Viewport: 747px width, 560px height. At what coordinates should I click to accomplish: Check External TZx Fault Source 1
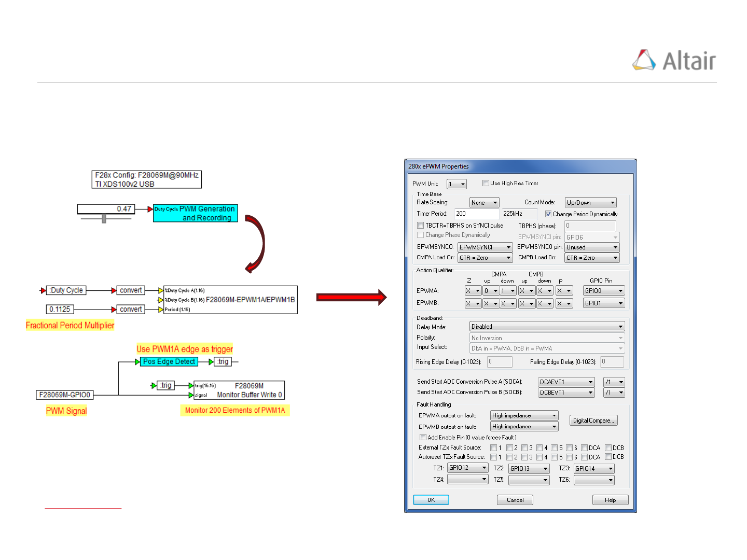493,447
